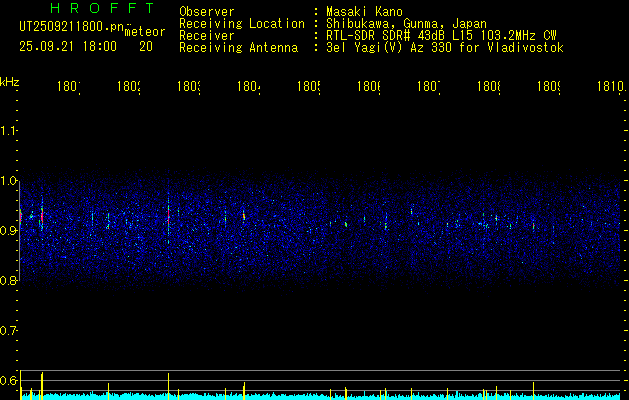Screen dimensions: 629x400
Task: Click the 0.6 frequency axis label
Action: 8,380
